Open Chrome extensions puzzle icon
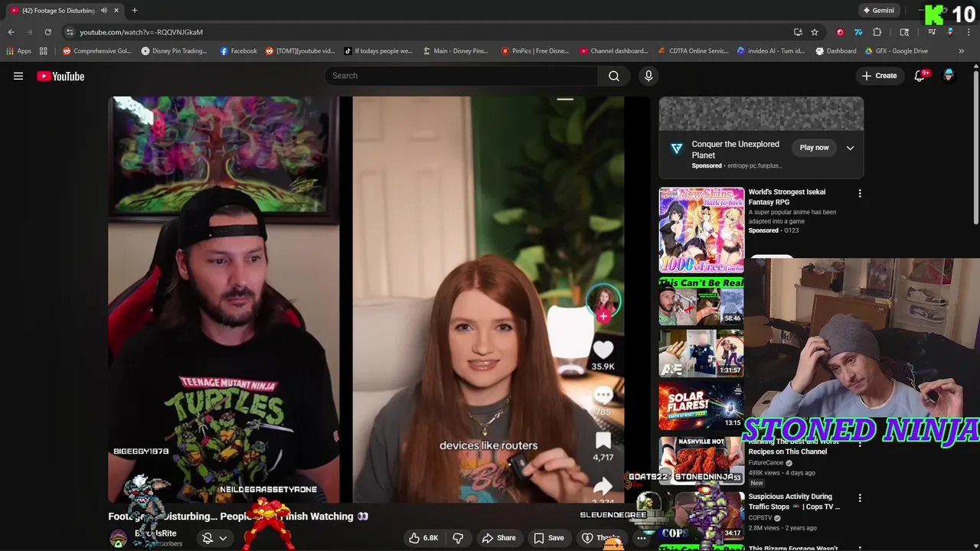980x551 pixels. [877, 32]
